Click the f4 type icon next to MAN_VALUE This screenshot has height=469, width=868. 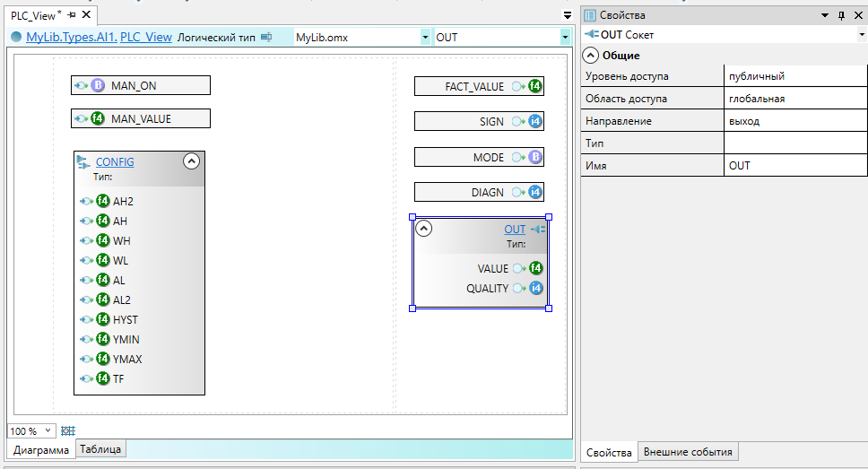coord(99,118)
